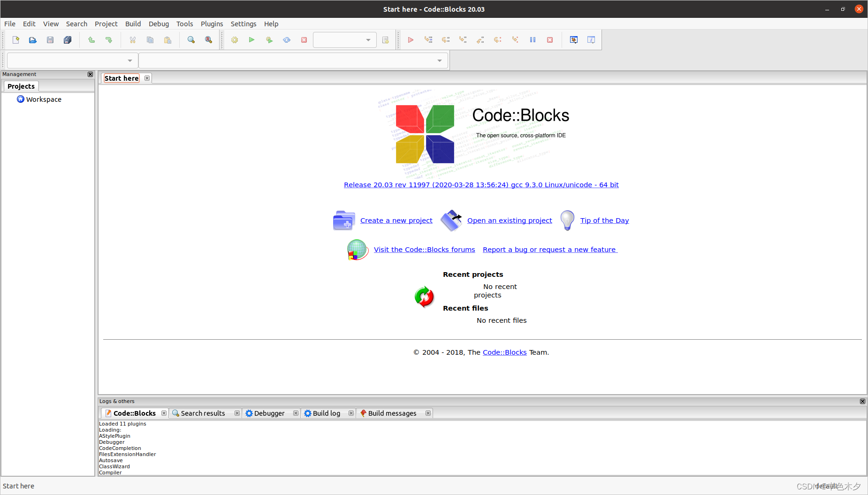
Task: Click the Step into instruction icon
Action: tap(515, 40)
